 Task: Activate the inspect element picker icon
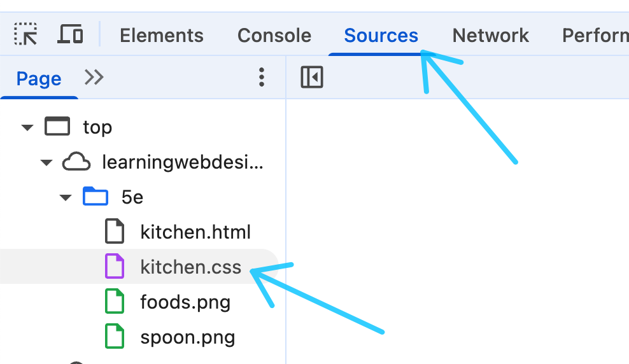[25, 34]
